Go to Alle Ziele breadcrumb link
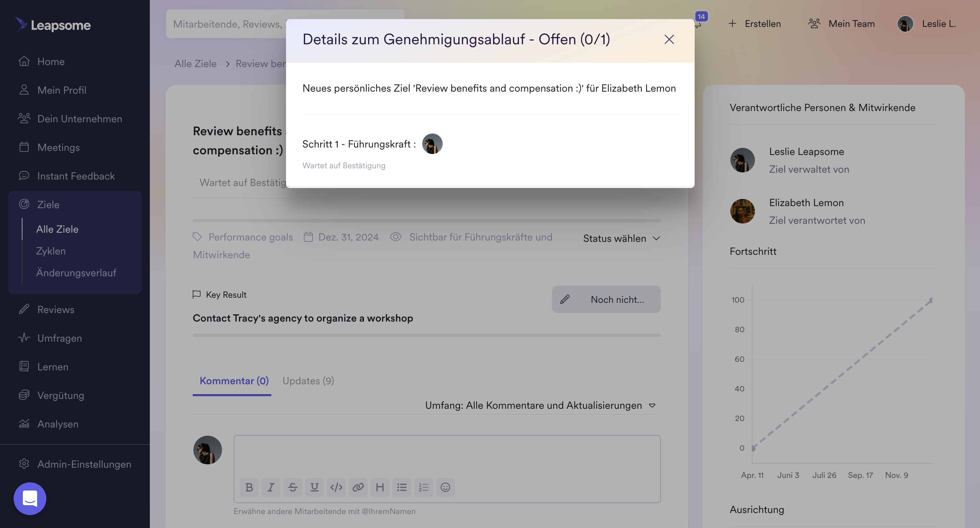The height and width of the screenshot is (528, 980). [x=195, y=64]
